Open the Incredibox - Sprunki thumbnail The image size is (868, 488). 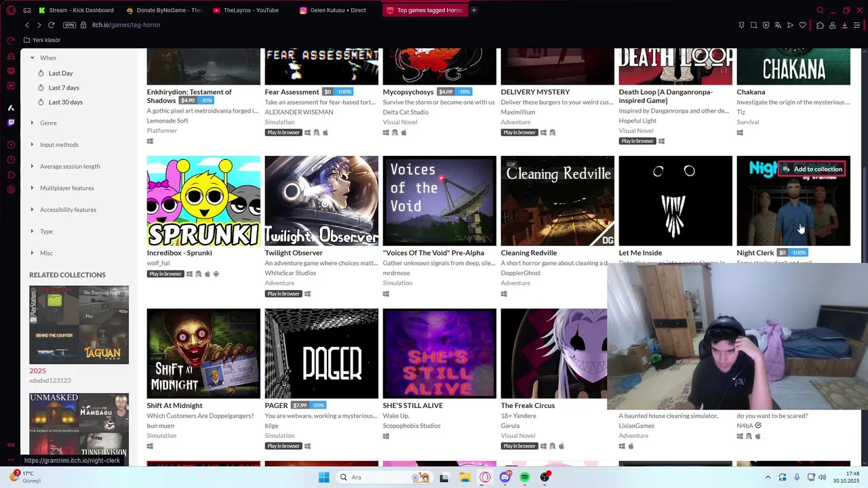coord(203,201)
